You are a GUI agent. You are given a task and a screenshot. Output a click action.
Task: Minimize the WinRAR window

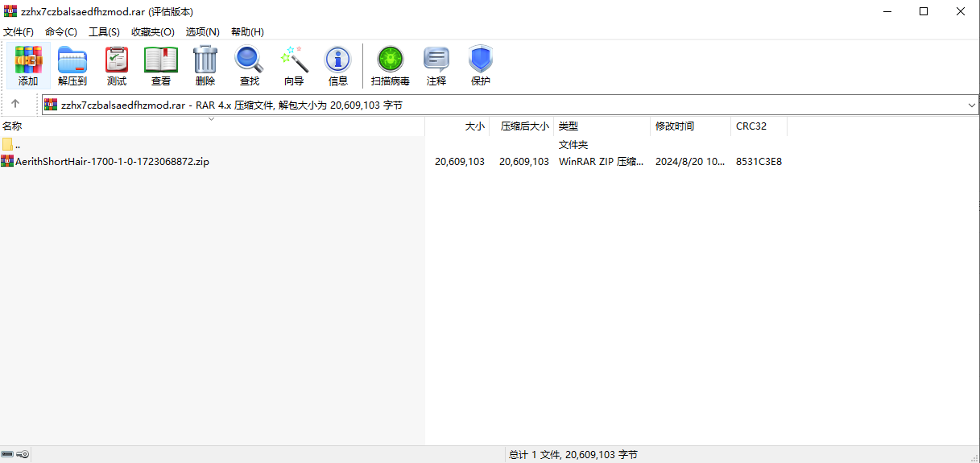(887, 11)
